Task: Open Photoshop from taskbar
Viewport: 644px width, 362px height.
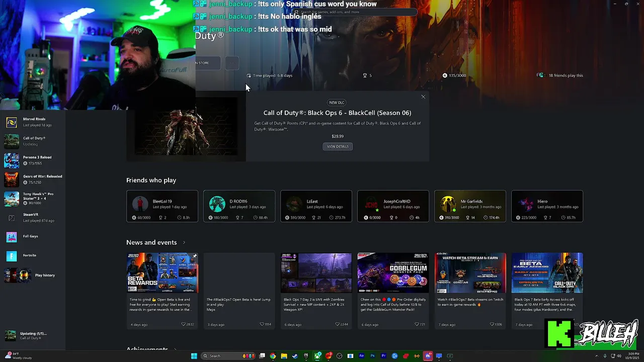Action: pos(372,356)
